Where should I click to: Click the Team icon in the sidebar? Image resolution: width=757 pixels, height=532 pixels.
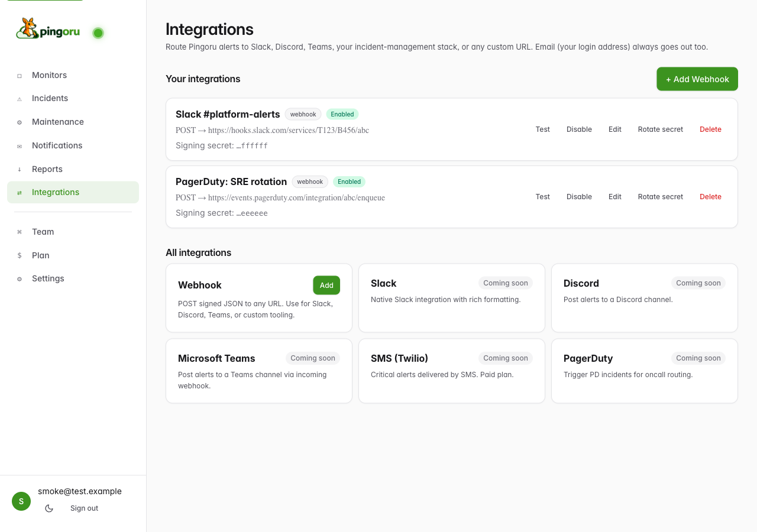pyautogui.click(x=20, y=232)
